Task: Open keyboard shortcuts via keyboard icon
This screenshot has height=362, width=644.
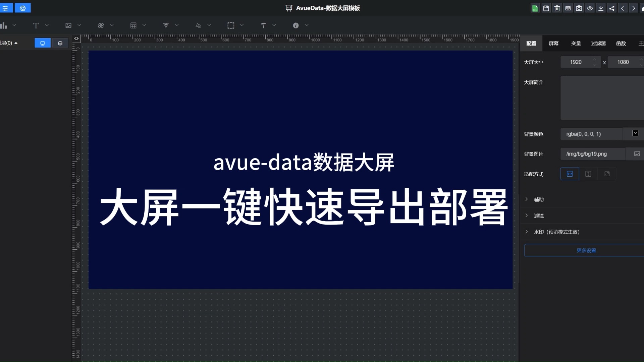Action: (568, 8)
